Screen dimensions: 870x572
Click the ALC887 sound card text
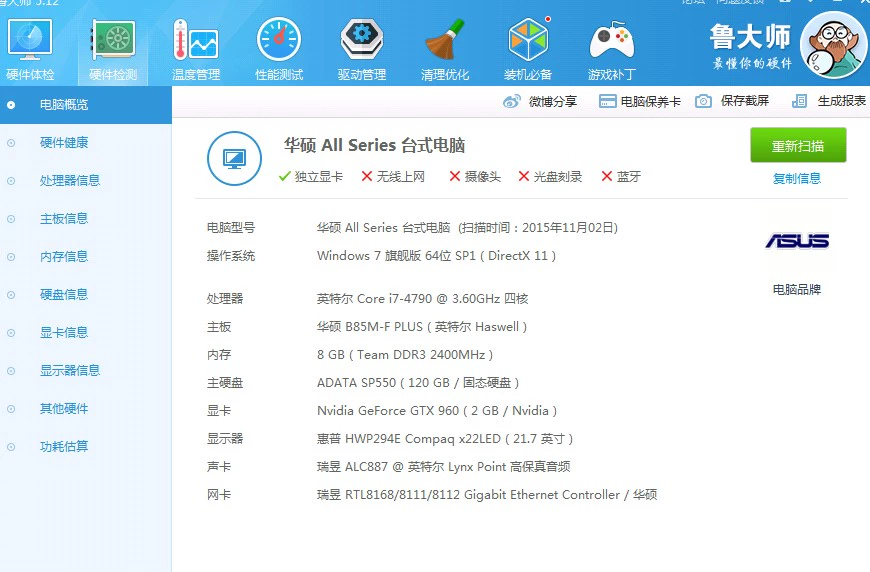click(x=443, y=467)
